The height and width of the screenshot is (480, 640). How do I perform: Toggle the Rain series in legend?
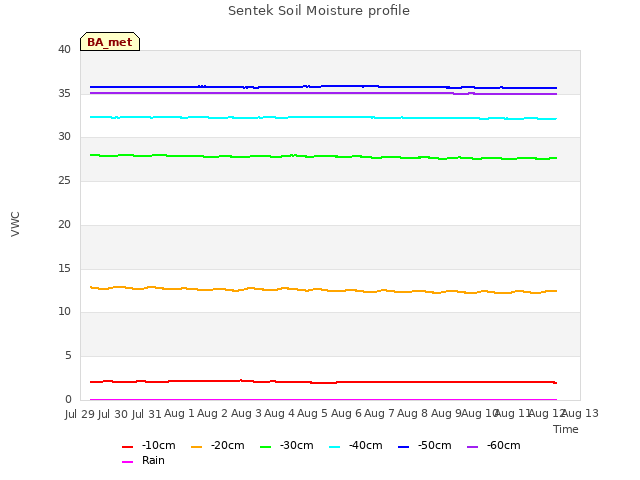pyautogui.click(x=144, y=460)
